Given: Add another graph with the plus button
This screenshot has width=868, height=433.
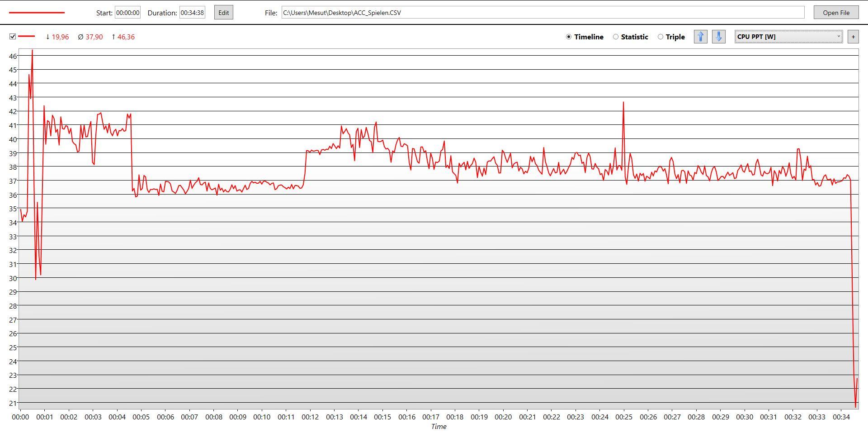Looking at the screenshot, I should tap(853, 37).
